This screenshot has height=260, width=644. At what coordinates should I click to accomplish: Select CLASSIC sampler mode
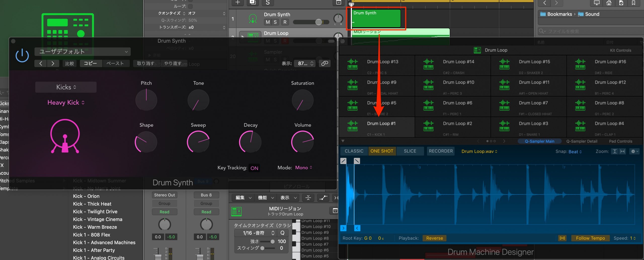coord(354,151)
